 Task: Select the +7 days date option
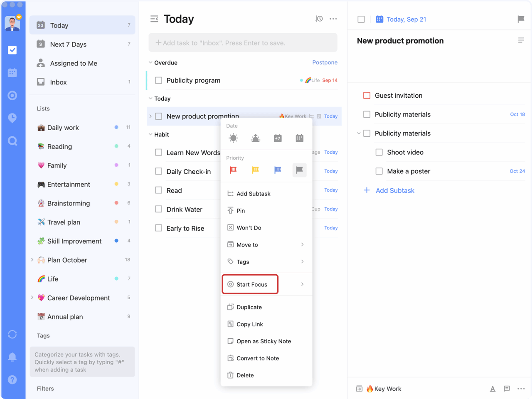pyautogui.click(x=277, y=138)
